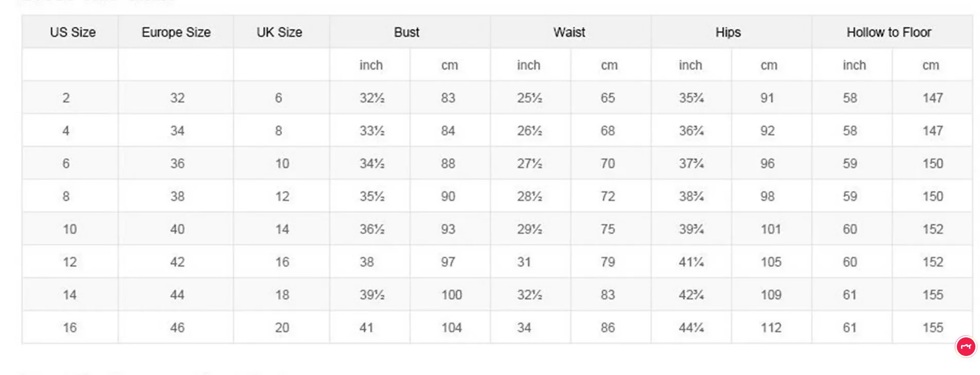The image size is (980, 375).
Task: Click hips value 109 cm cell
Action: [772, 295]
